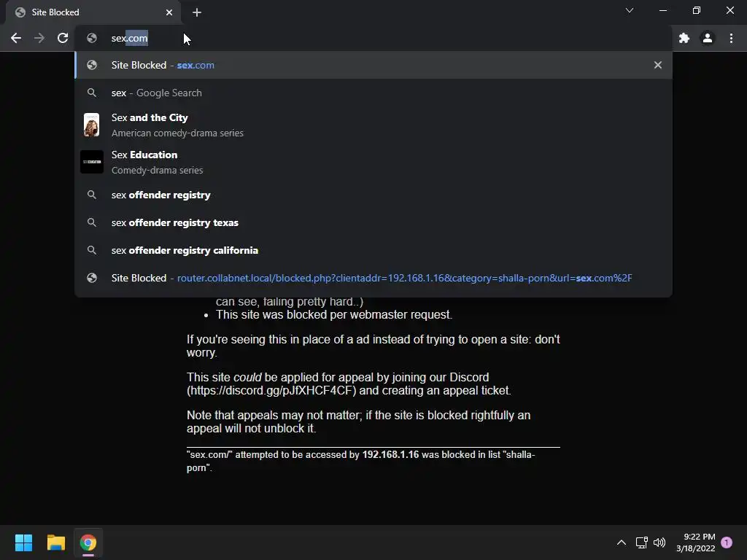Click magnifier icon beside offender registry texas
This screenshot has width=747, height=560.
click(91, 222)
